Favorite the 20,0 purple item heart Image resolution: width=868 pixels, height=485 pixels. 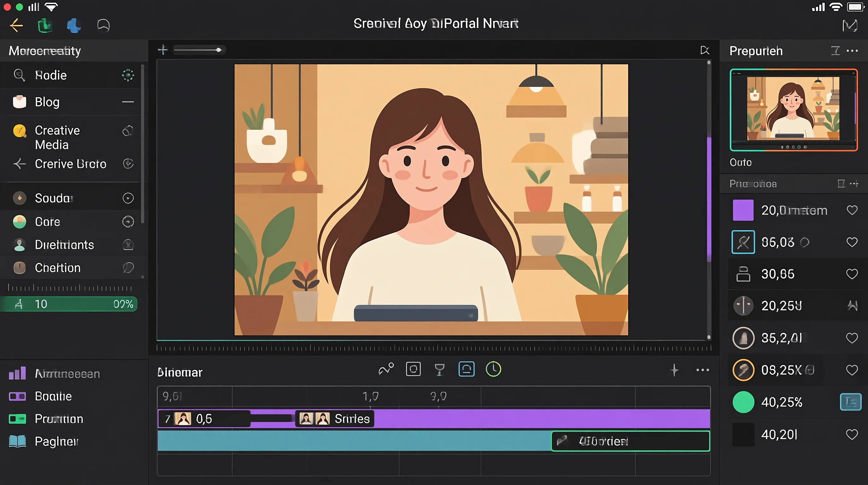pyautogui.click(x=852, y=210)
